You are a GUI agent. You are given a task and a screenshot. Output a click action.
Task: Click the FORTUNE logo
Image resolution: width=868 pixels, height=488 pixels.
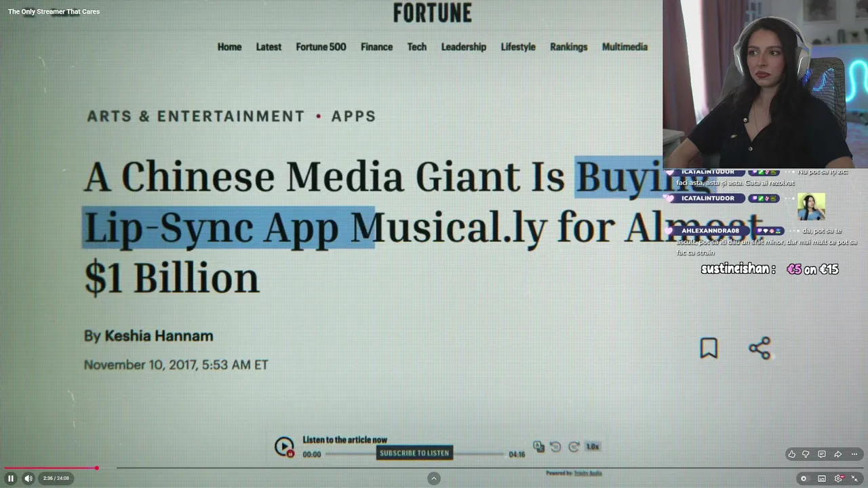pos(433,12)
